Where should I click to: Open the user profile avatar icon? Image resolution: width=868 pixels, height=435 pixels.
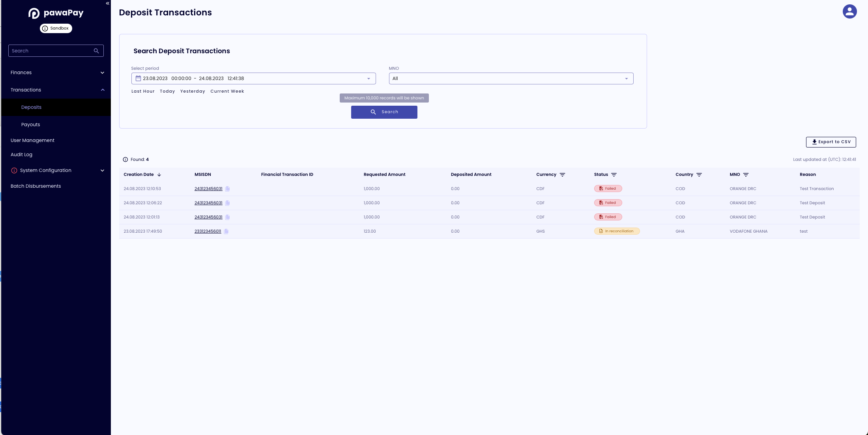click(x=849, y=11)
